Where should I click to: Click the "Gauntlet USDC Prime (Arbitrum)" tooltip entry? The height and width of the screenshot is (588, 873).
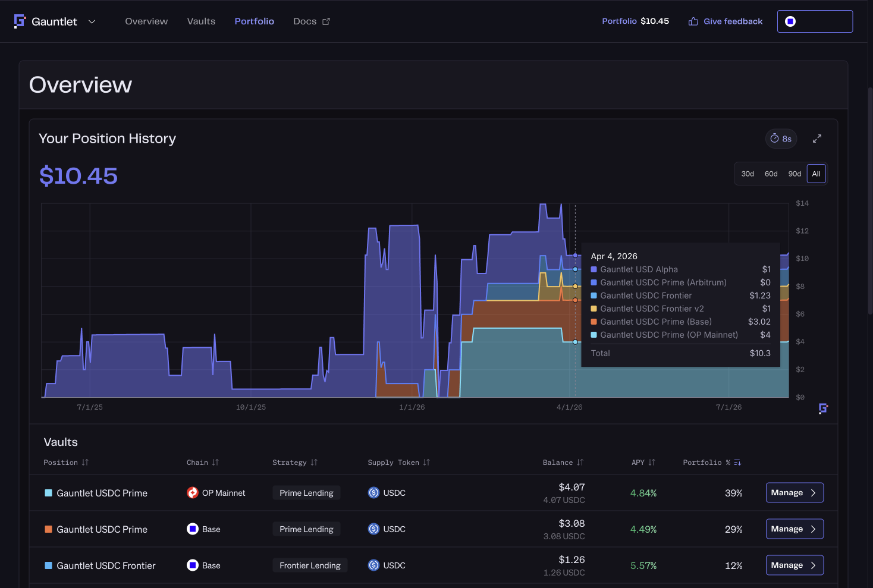663,282
